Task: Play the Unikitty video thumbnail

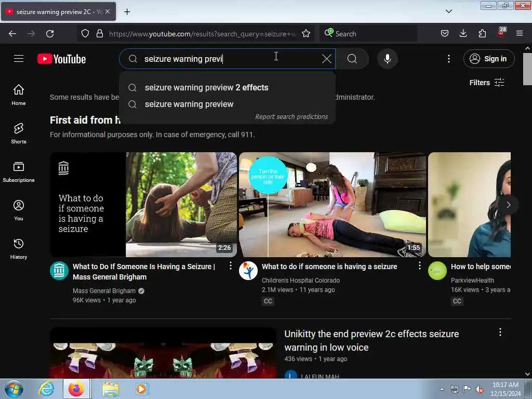Action: click(x=163, y=353)
